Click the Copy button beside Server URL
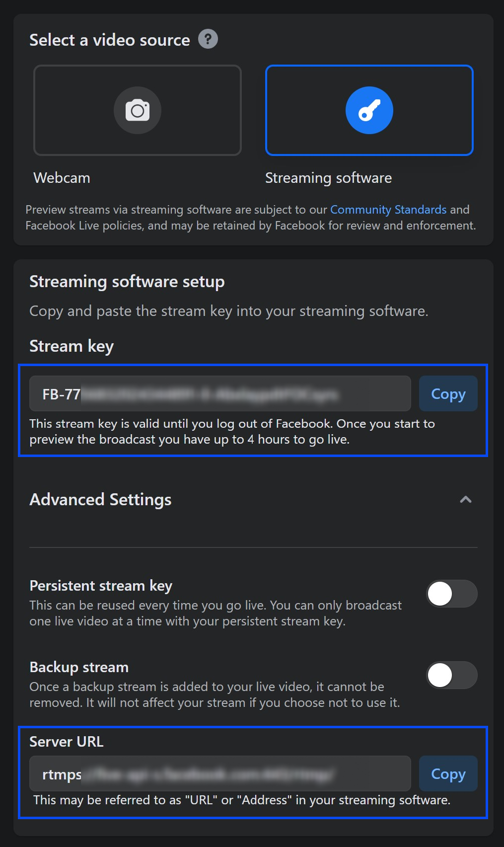504x847 pixels. [447, 773]
